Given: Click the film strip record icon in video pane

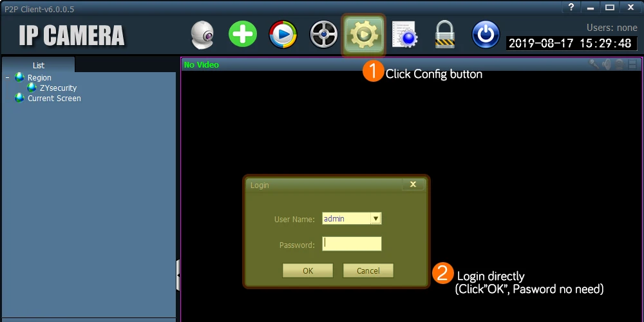Looking at the screenshot, I should [x=632, y=64].
